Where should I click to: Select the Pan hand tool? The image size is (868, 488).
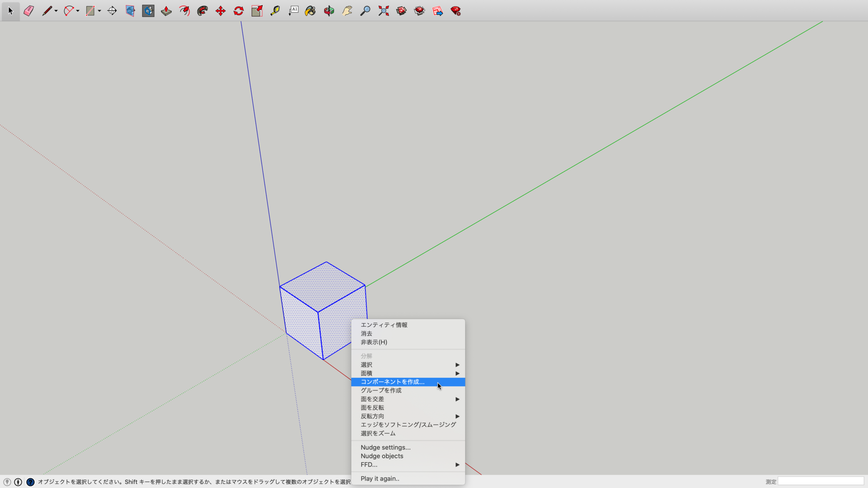[347, 11]
